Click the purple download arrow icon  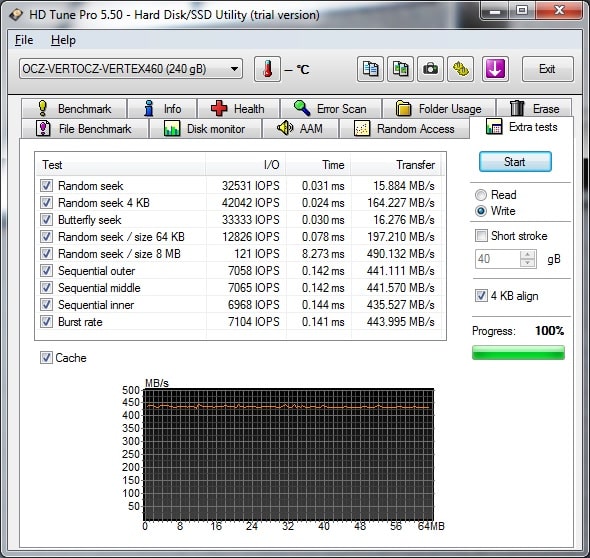pos(495,69)
